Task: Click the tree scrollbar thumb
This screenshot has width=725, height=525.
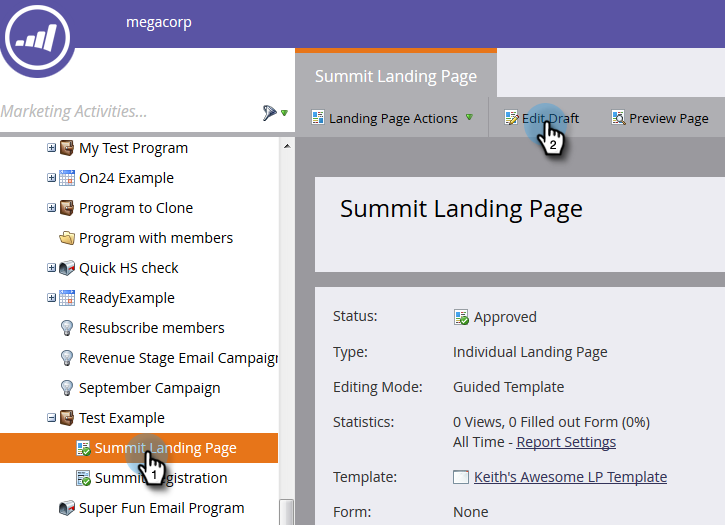Action: click(287, 512)
